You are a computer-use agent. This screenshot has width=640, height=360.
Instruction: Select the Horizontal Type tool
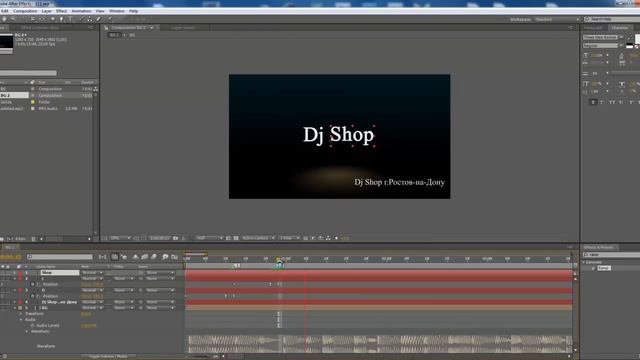[70, 19]
